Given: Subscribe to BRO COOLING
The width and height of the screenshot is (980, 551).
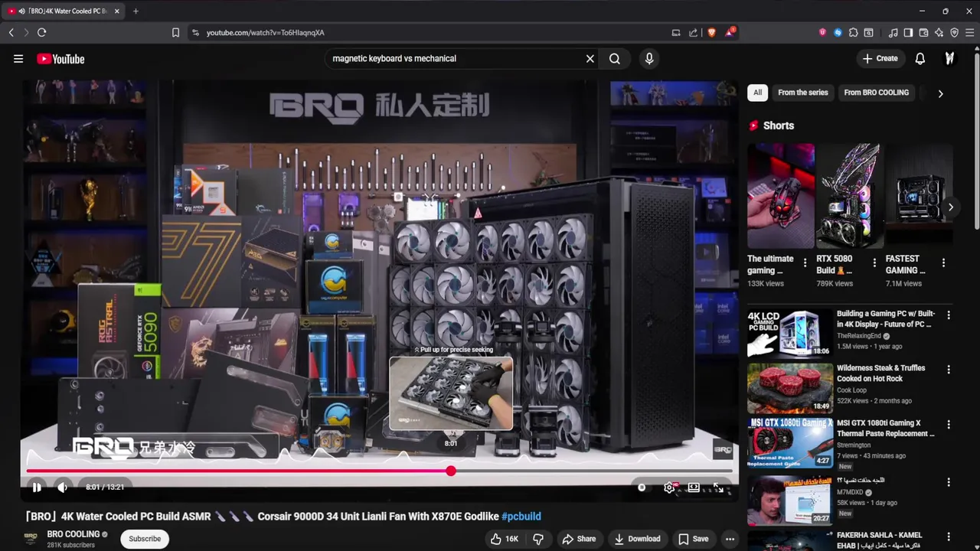Looking at the screenshot, I should pos(145,539).
